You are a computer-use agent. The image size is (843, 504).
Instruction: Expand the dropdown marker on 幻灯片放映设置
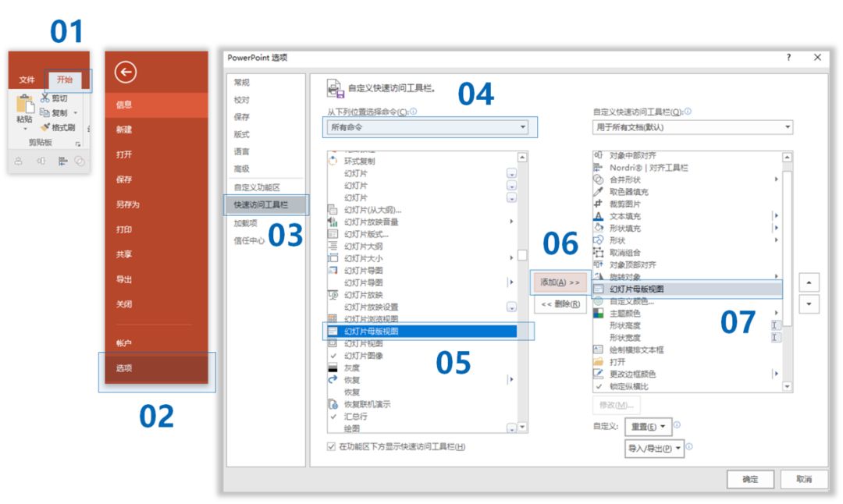[x=511, y=307]
